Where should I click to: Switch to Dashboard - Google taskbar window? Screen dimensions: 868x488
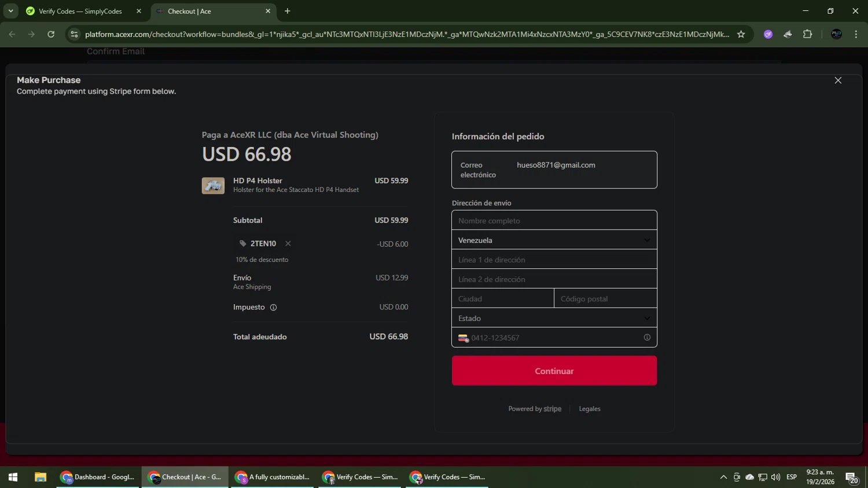pos(98,477)
